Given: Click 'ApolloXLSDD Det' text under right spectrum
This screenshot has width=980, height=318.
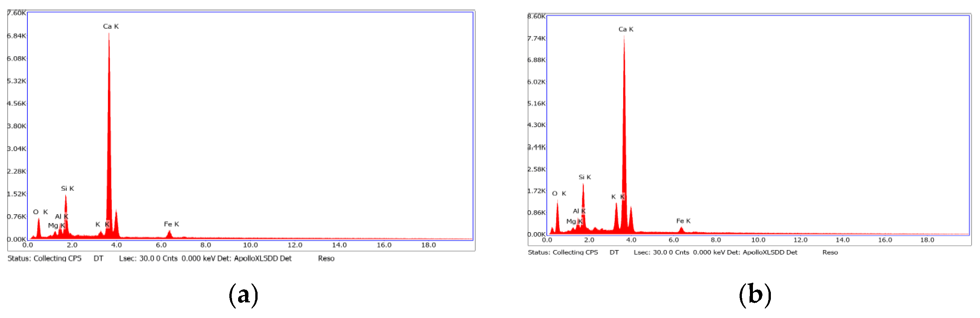Looking at the screenshot, I should (770, 252).
